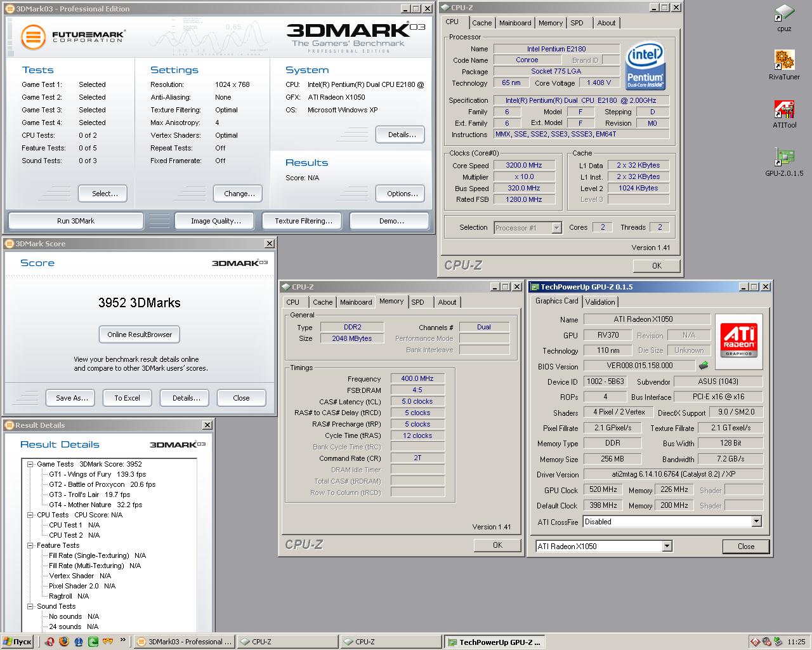Screen dimensions: 812x650
Task: Click the green quick launch icon
Action: pos(93,642)
